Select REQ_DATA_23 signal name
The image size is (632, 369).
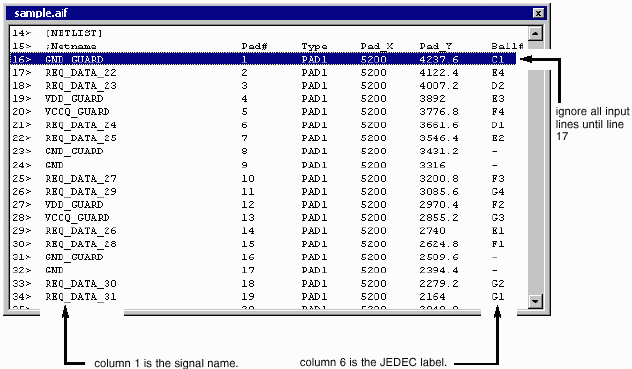(81, 85)
